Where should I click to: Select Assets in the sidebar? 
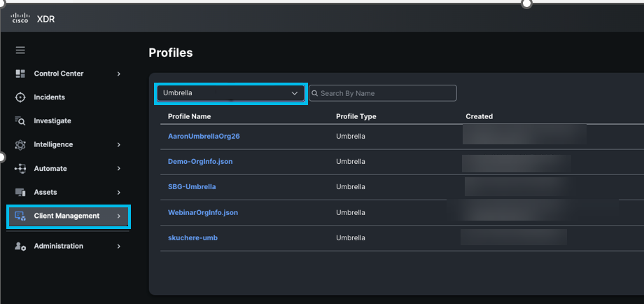45,192
